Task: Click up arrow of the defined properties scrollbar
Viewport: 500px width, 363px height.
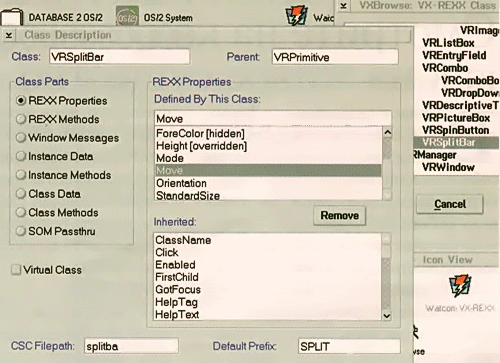Action: pos(387,132)
